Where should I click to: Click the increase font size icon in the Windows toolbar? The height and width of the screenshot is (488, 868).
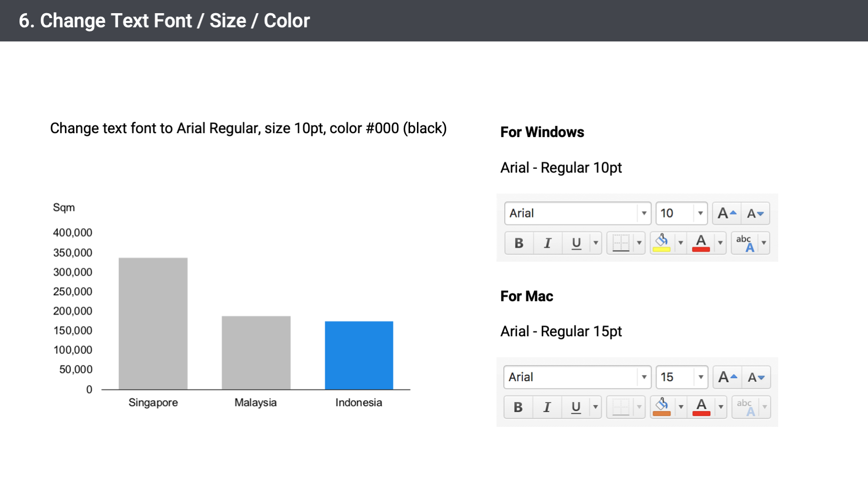click(726, 213)
